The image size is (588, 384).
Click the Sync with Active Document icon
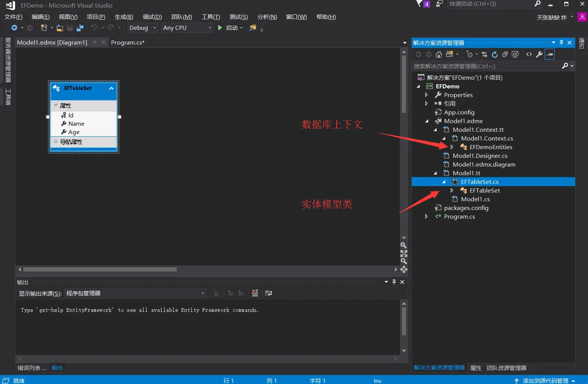tap(485, 54)
